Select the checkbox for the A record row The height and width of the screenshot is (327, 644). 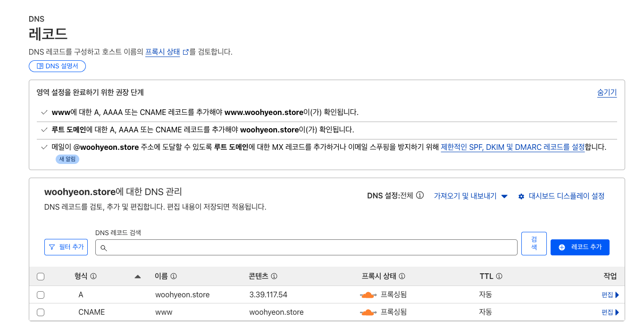(x=41, y=295)
